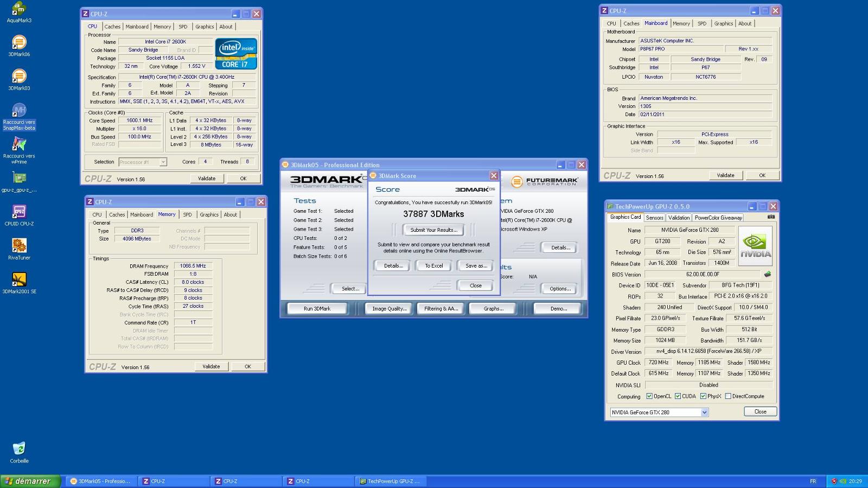Click the 37887 3DMarks score text

433,214
